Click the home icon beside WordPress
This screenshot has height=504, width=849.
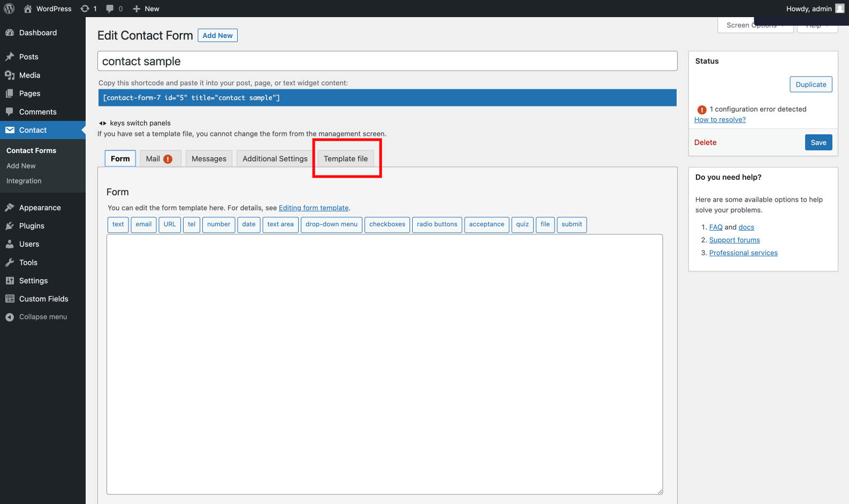(28, 9)
